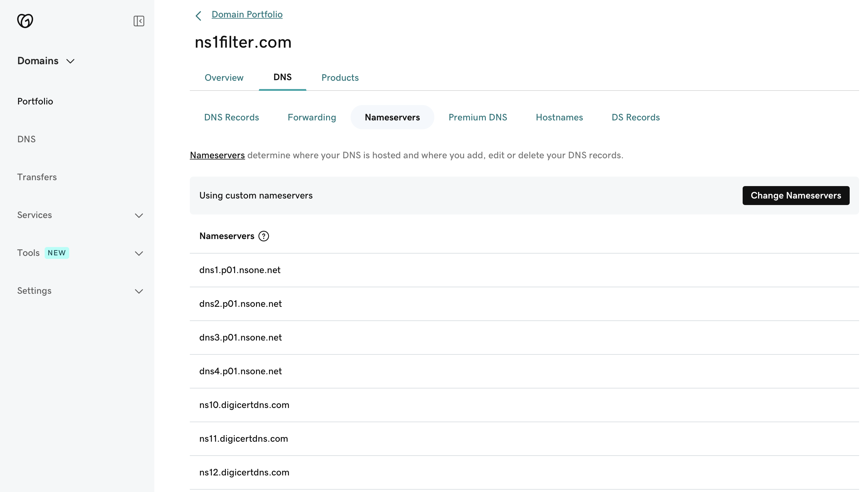The height and width of the screenshot is (492, 868).
Task: Select the dns3.p01.nsone.net row
Action: [524, 338]
